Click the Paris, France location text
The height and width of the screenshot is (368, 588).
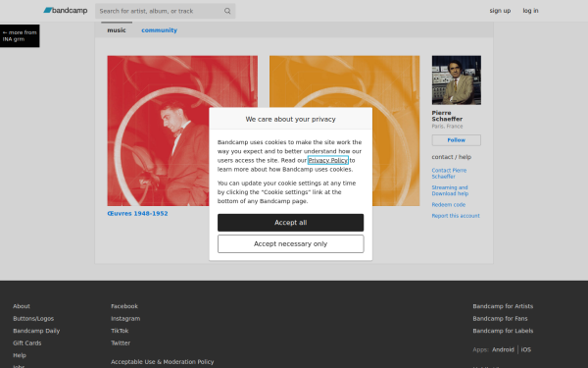(447, 127)
